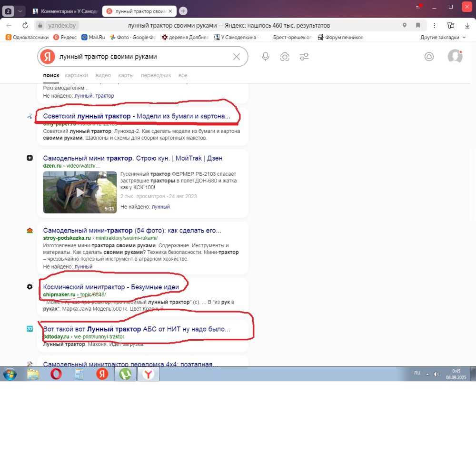Open Самодельный мини трактор. Строю кун result
The width and height of the screenshot is (476, 455).
133,158
